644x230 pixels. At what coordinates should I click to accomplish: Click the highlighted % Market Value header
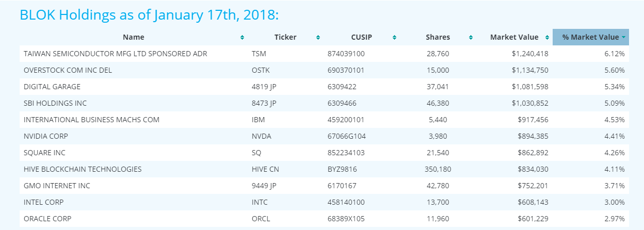pos(590,37)
